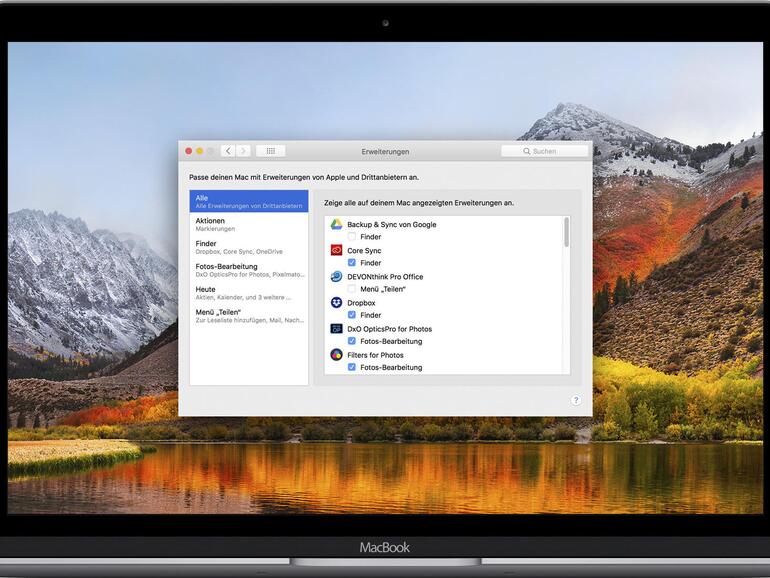Image resolution: width=770 pixels, height=578 pixels.
Task: Uncheck Fotos-Bearbeitung under DxO OpticsPro
Action: coord(352,341)
